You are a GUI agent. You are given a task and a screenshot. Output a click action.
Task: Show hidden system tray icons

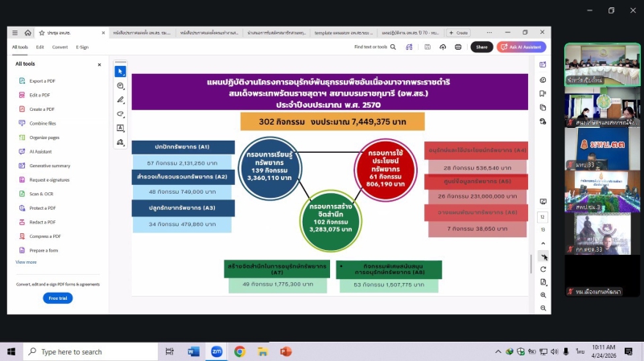(x=497, y=351)
